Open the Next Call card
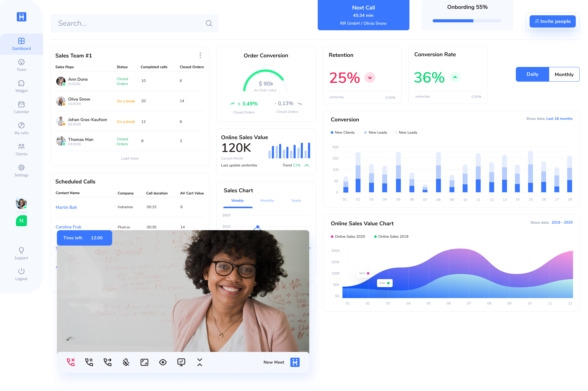The image size is (588, 391). [x=363, y=15]
